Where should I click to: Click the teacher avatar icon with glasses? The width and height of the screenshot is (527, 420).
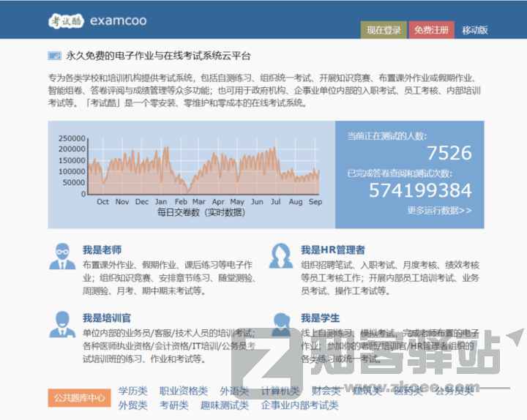(x=62, y=256)
